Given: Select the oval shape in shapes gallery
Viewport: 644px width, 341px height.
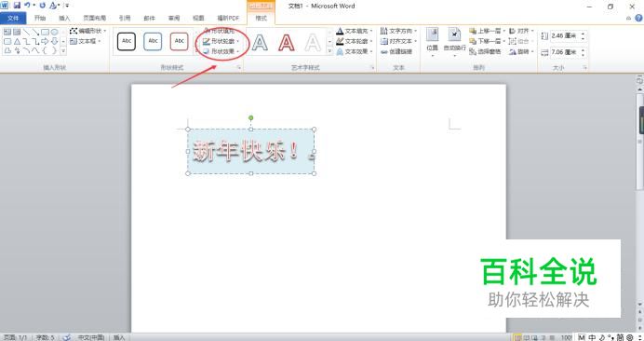Looking at the screenshot, I should [x=55, y=32].
